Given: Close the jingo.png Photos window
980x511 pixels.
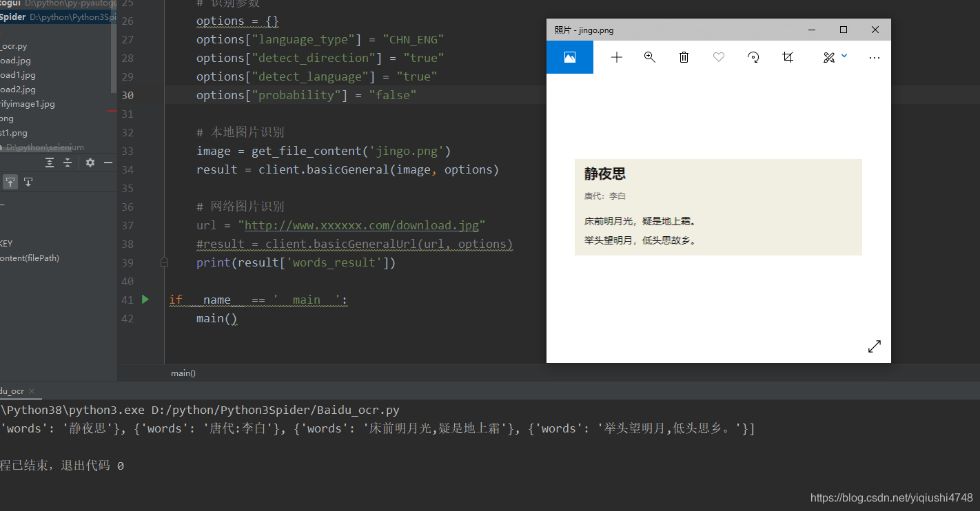Looking at the screenshot, I should (875, 30).
